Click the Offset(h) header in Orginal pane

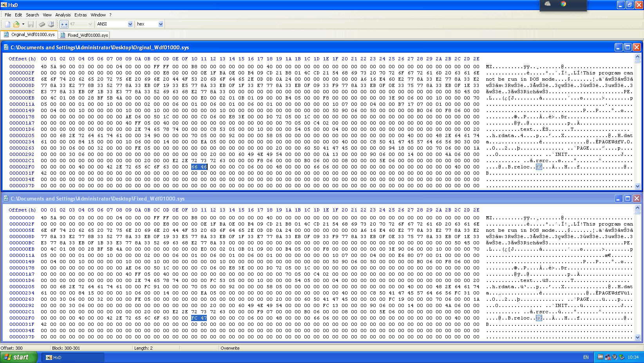(x=22, y=59)
